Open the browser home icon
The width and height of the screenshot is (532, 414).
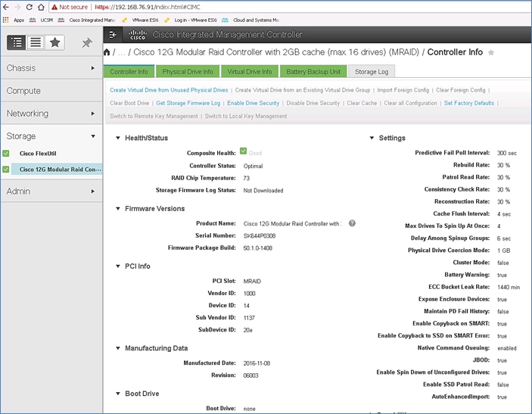point(41,7)
